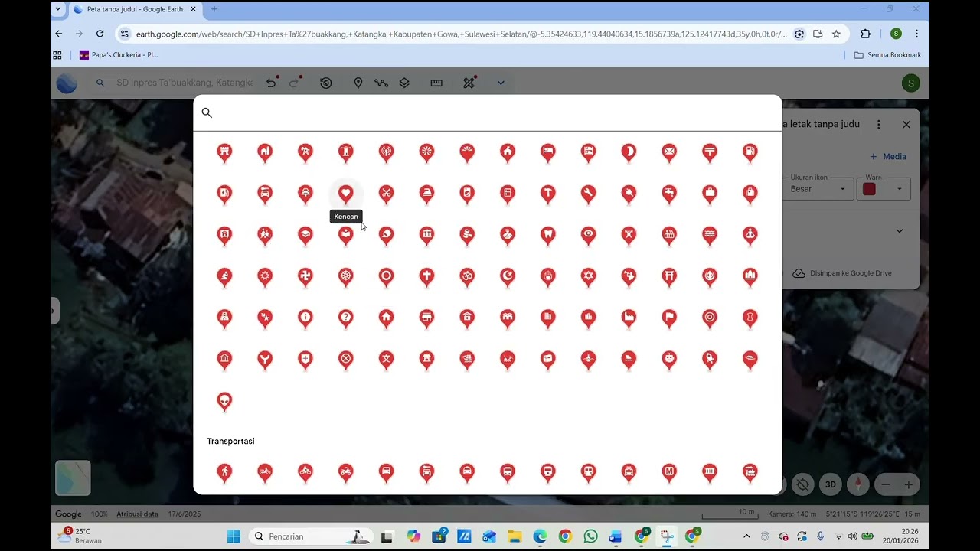Choose the info 'i' pin icon

click(x=305, y=318)
